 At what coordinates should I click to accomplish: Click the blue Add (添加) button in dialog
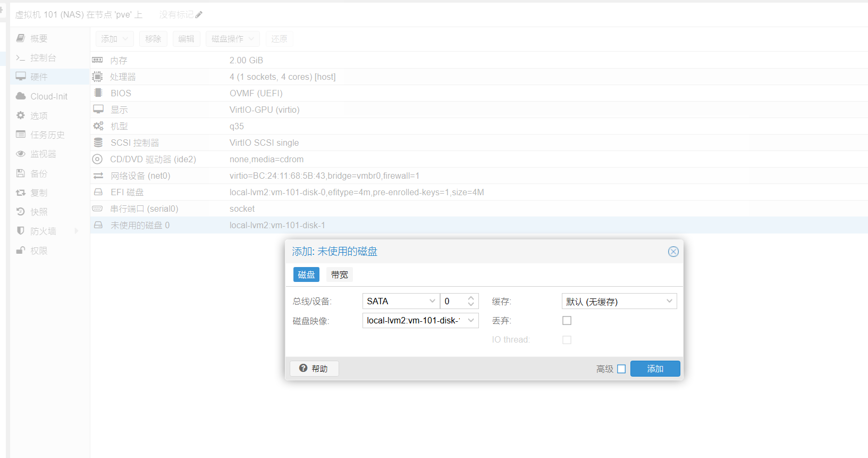point(655,369)
